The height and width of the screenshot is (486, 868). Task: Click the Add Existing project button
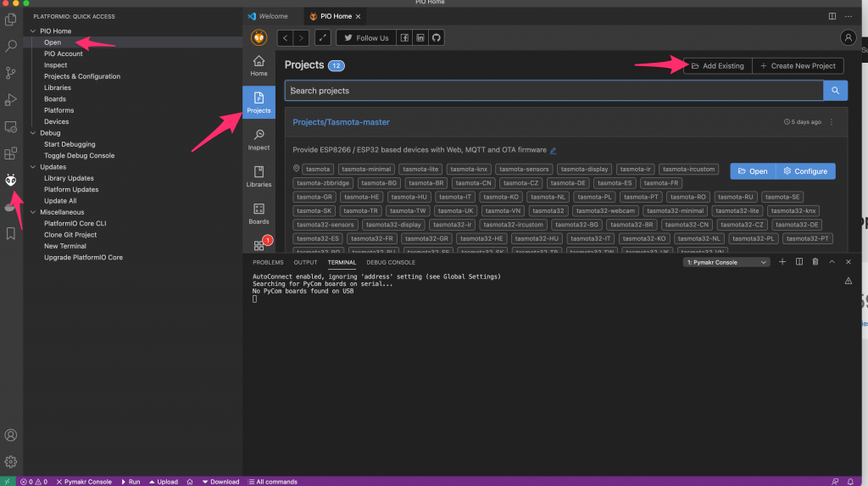717,66
